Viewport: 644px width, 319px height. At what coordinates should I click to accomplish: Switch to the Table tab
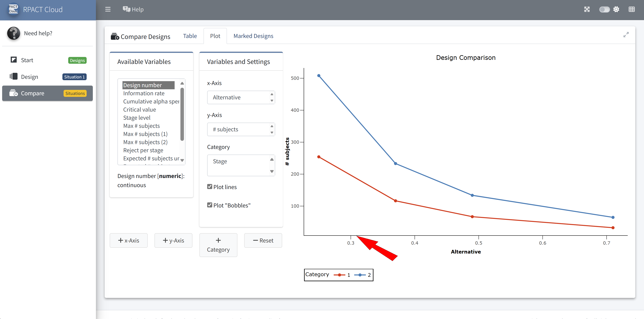(190, 36)
